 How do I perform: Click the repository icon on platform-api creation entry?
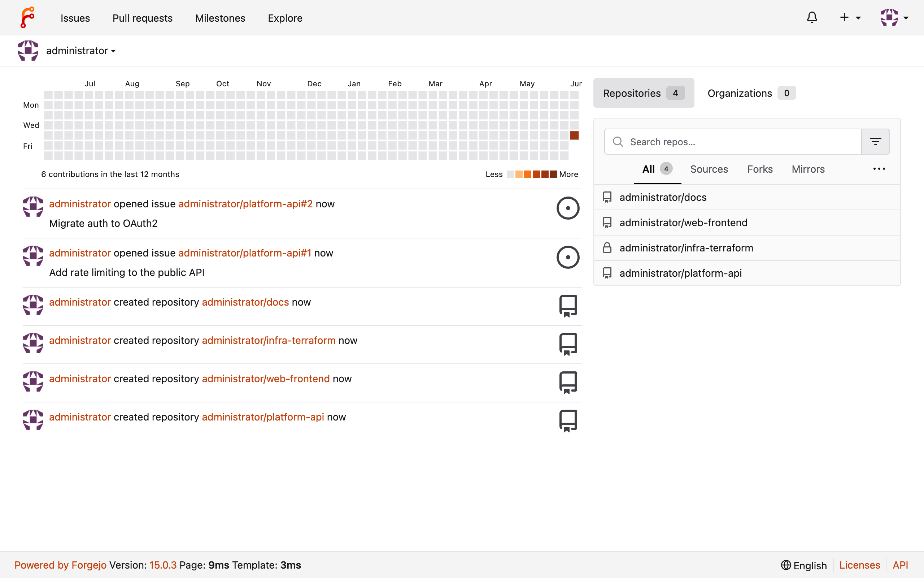pos(568,420)
